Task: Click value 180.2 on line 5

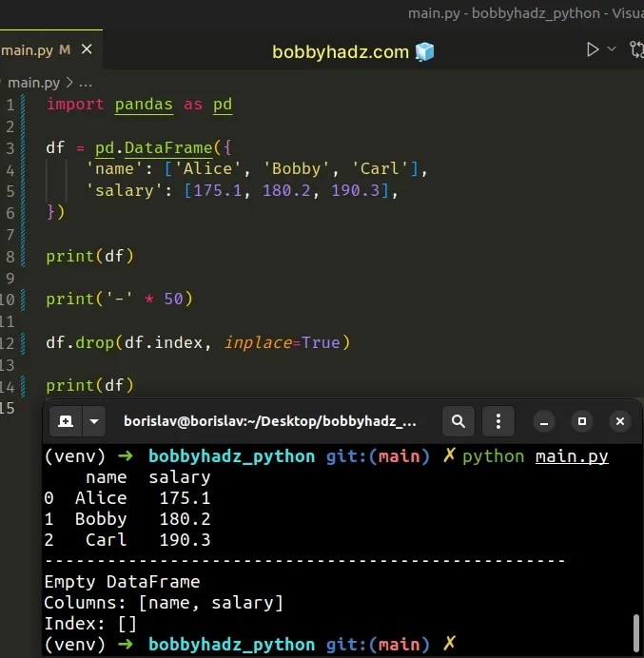Action: coord(286,190)
